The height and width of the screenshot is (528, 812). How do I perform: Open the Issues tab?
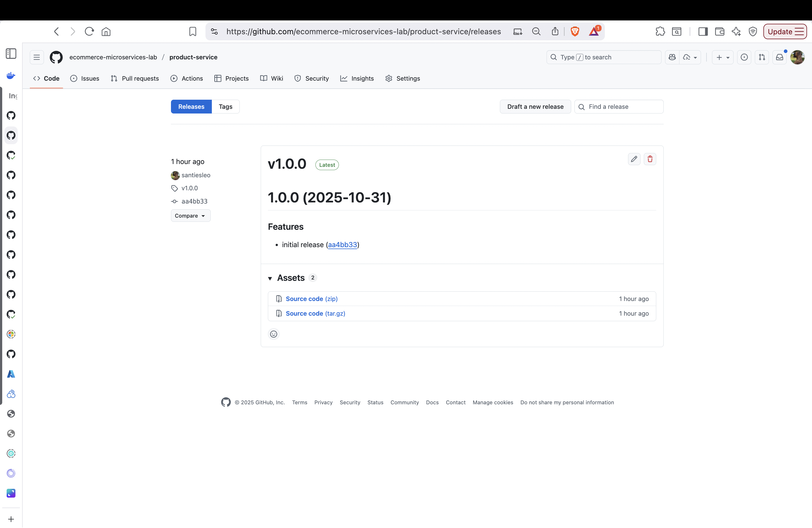coord(85,78)
